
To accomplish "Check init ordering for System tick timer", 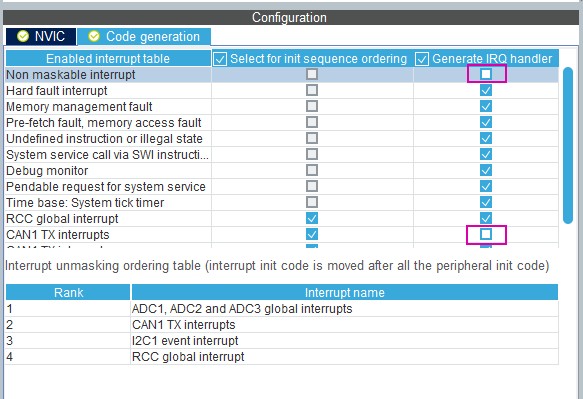I will 312,202.
